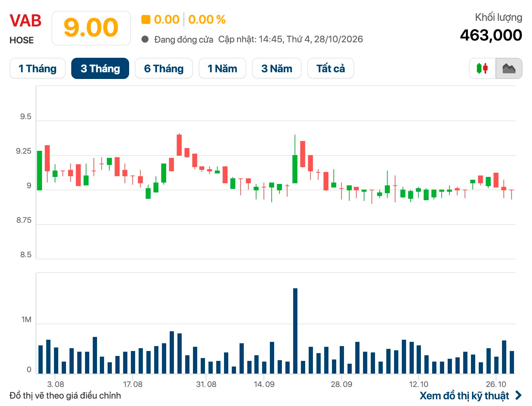Screen dimensions: 532x406
Task: Click the 463,000 volume value
Action: pos(491,35)
